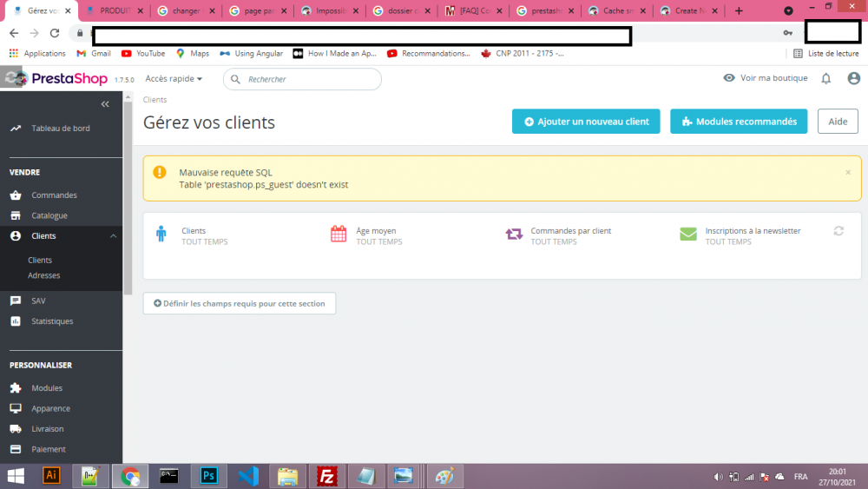Viewport: 868px width, 489px height.
Task: Click the volume tray icon
Action: pyautogui.click(x=718, y=477)
